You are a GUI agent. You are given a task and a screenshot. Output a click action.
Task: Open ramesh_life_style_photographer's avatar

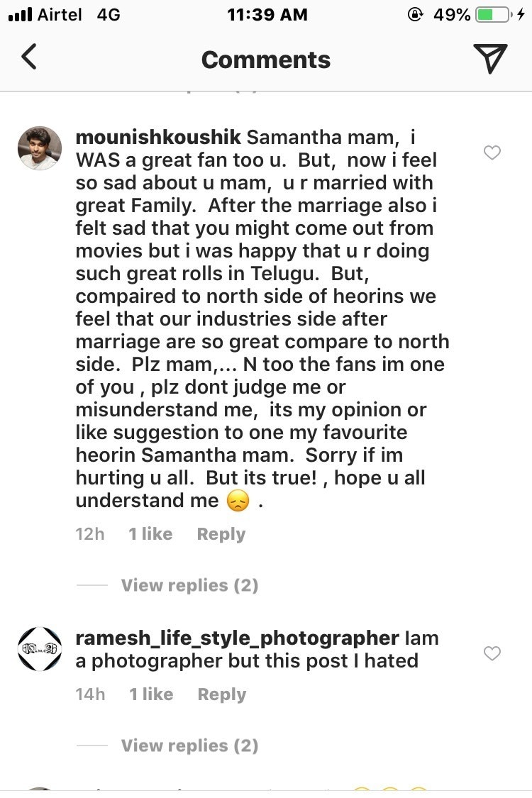click(x=39, y=649)
